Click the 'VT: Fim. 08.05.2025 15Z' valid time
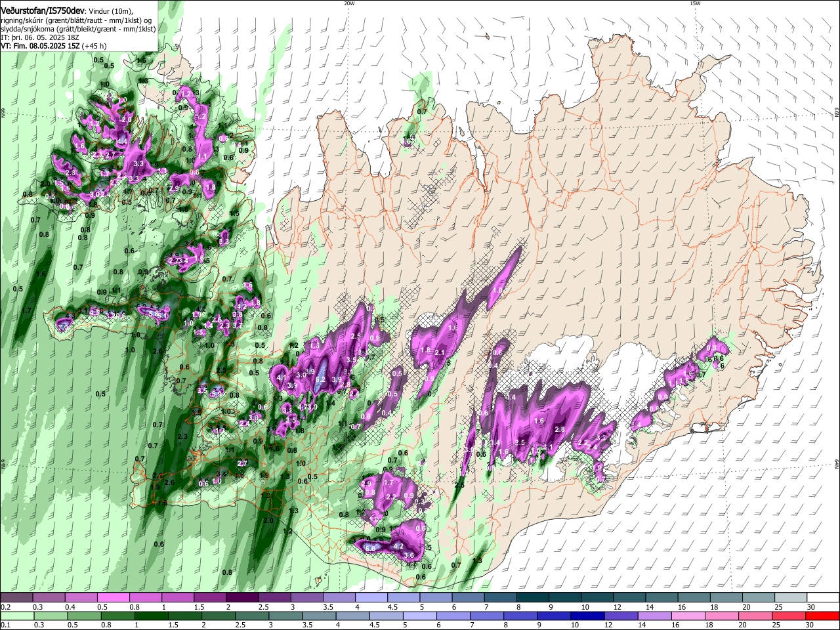This screenshot has width=840, height=630. click(41, 47)
